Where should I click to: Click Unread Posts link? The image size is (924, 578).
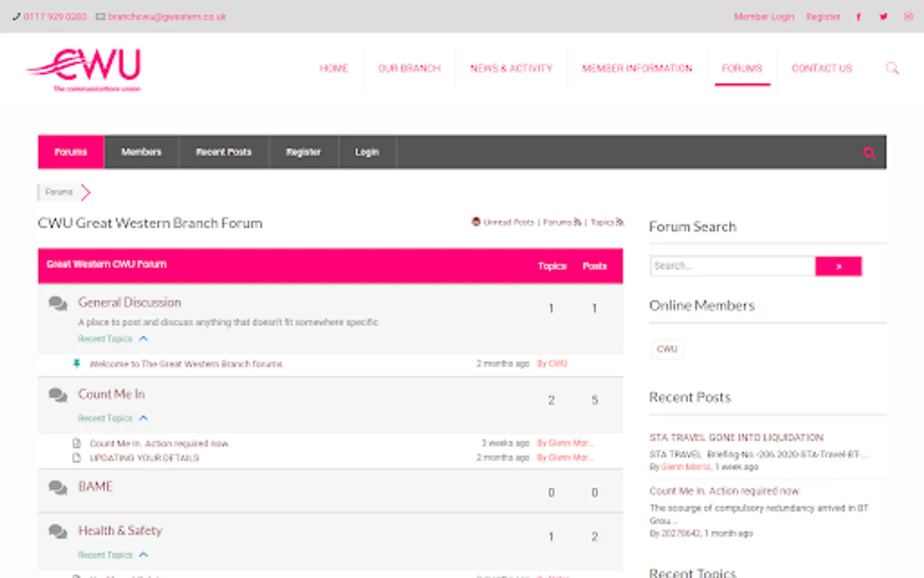coord(508,222)
